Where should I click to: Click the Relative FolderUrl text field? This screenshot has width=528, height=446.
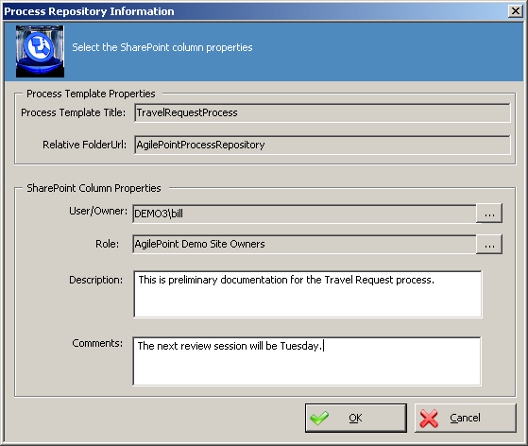tap(322, 145)
